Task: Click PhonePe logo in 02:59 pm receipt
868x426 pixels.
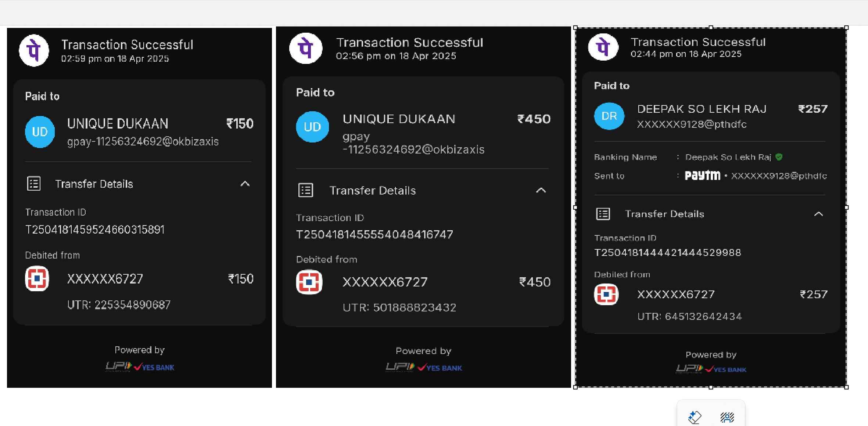Action: tap(34, 51)
